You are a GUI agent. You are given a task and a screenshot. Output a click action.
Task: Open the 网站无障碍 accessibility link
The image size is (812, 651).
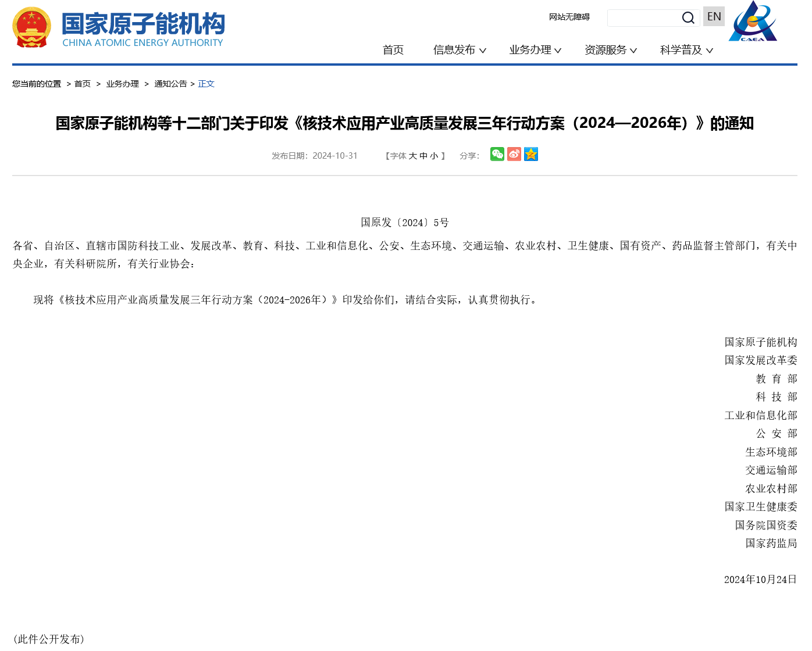(x=569, y=17)
